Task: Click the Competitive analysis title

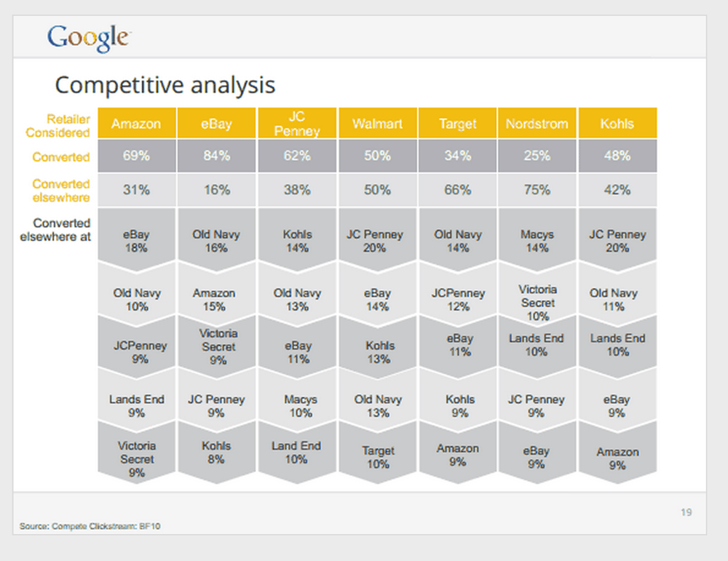Action: pos(165,85)
